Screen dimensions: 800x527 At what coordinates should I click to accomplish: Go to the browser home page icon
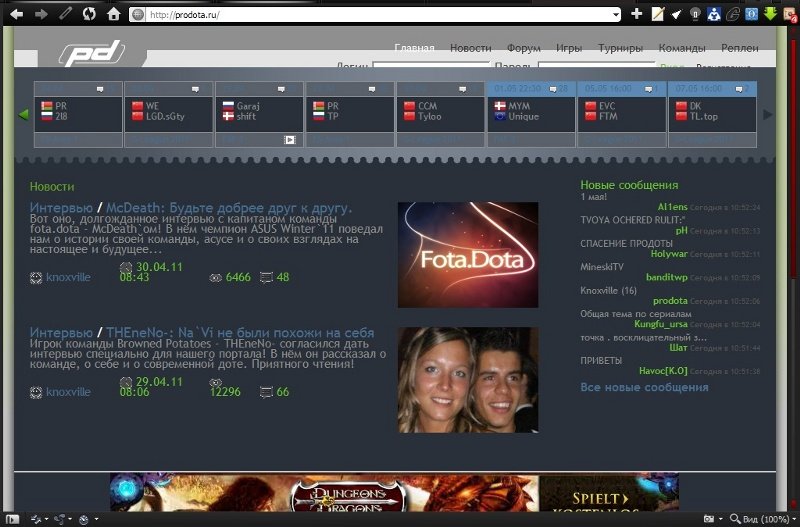[114, 14]
